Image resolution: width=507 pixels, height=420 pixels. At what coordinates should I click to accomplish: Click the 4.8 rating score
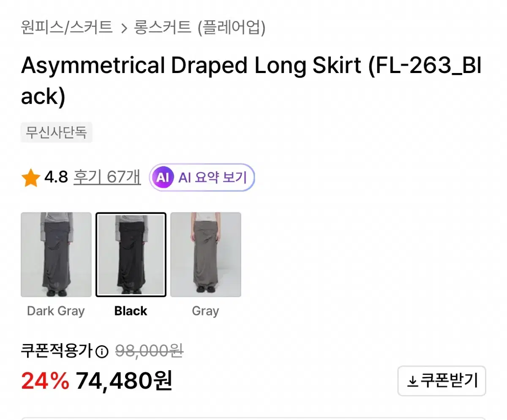(x=56, y=177)
